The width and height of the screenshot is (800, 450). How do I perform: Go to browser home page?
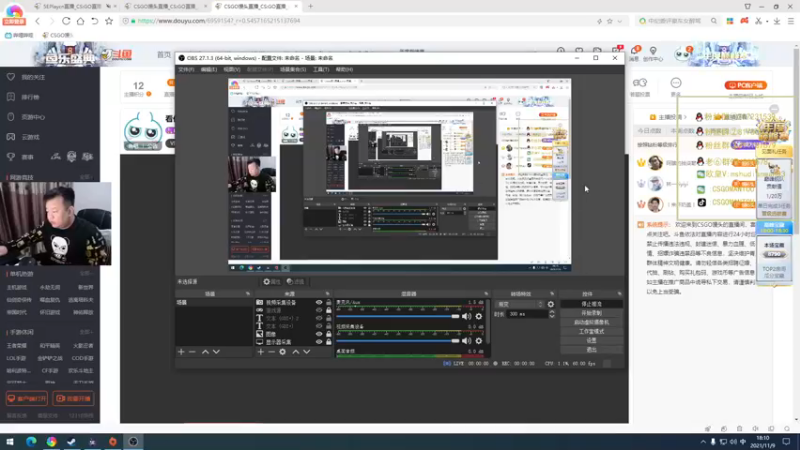pyautogui.click(x=80, y=21)
